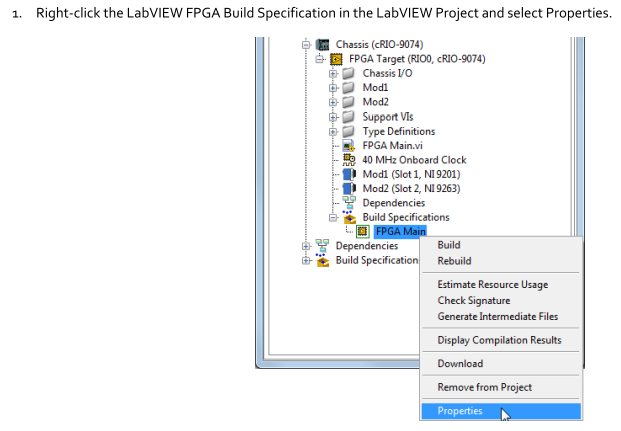Open Properties from the context menu
Screen dimensions: 621x431
point(501,411)
